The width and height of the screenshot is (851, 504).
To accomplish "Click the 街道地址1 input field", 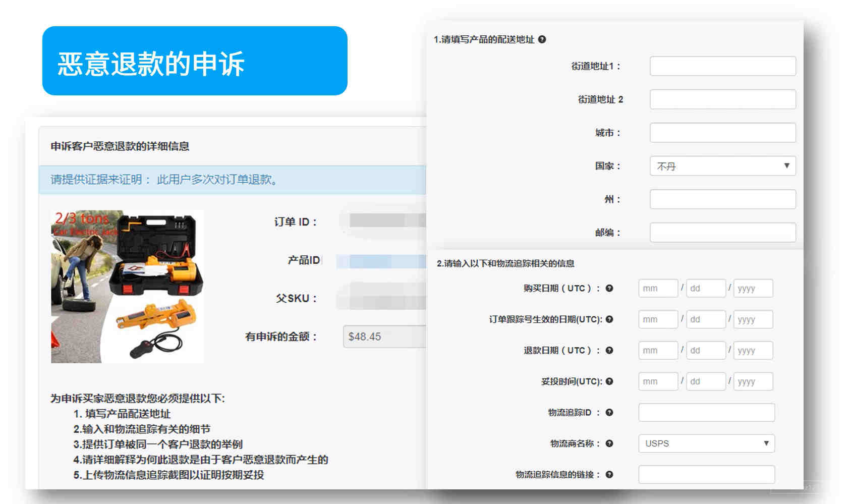I will [x=722, y=66].
